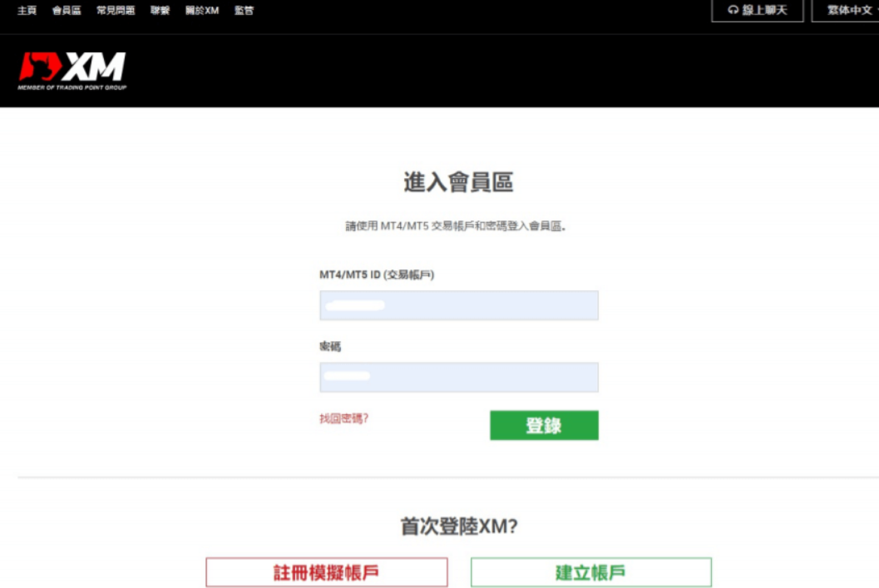The height and width of the screenshot is (588, 879).
Task: Open the 常見問題 FAQ menu item
Action: click(x=116, y=11)
